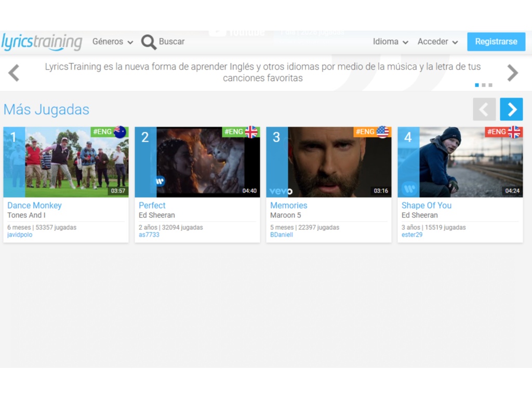Go to previous banner slide arrow
This screenshot has height=398, width=532.
coord(14,73)
